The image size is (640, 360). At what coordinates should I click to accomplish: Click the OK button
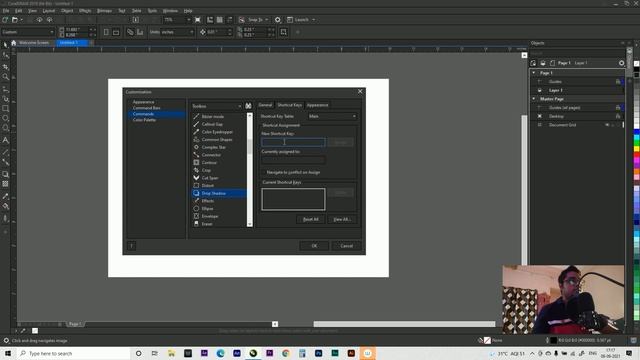pyautogui.click(x=314, y=246)
